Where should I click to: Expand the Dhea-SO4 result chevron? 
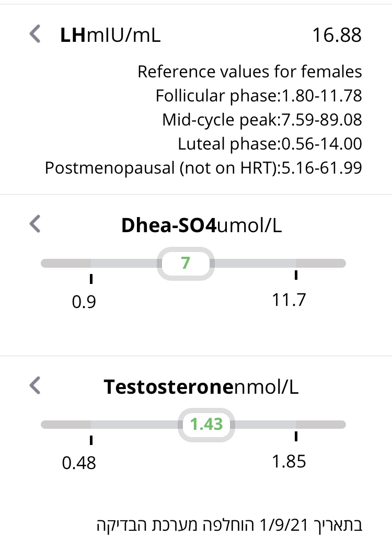pos(34,224)
